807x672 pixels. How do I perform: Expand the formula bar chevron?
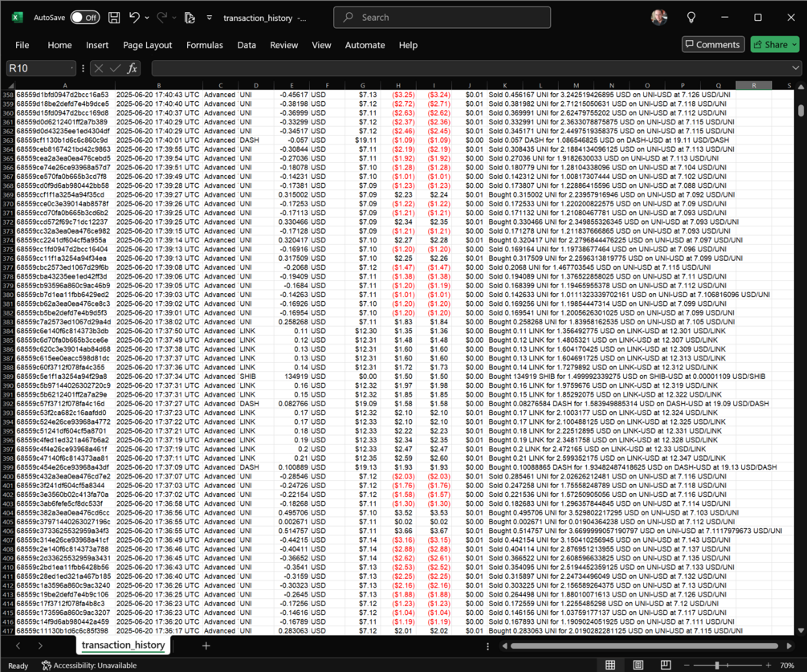(x=796, y=68)
